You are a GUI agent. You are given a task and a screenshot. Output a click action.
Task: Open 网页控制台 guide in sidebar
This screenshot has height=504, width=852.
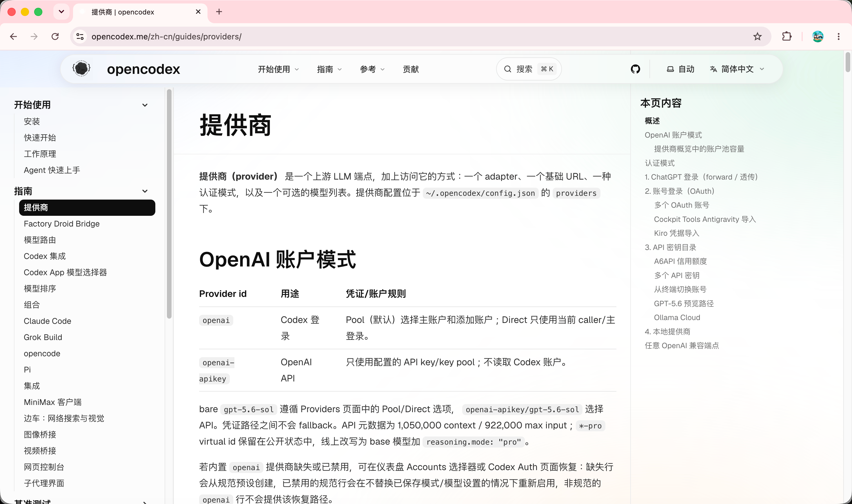44,467
